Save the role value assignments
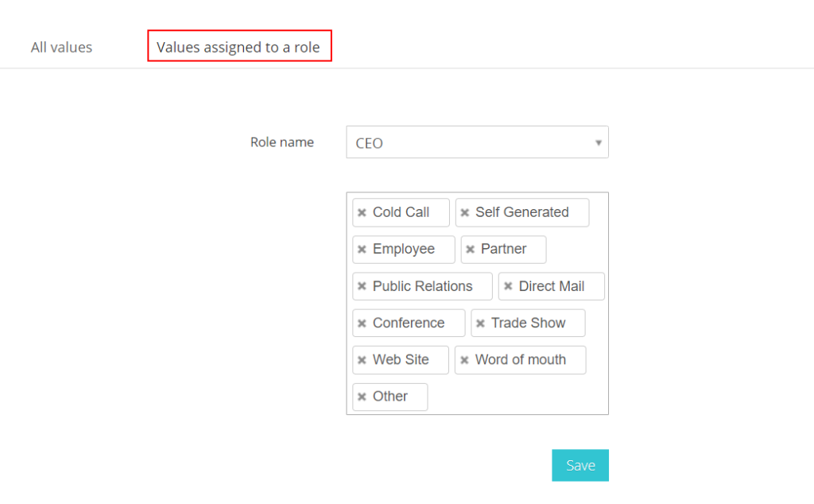Screen dimensions: 814x504 (x=579, y=465)
